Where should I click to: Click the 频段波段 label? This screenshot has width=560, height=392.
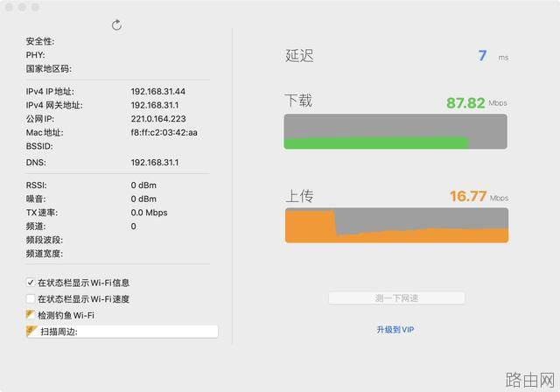coord(45,240)
